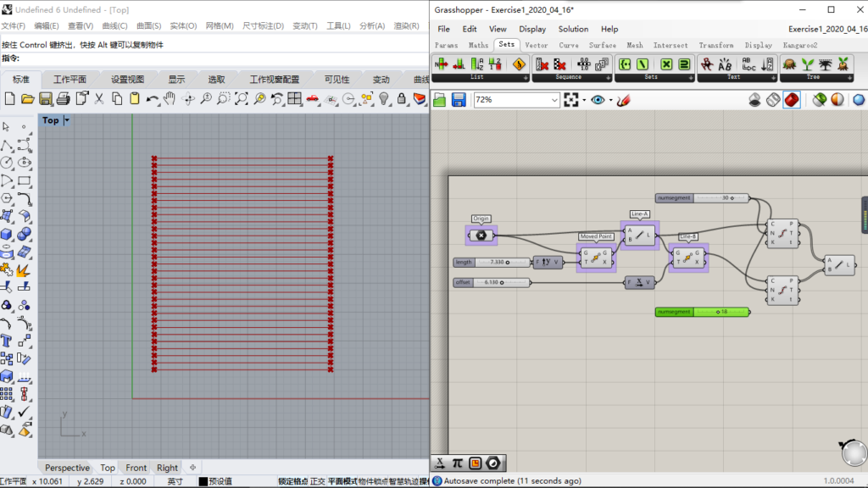
Task: Activate the Pan hand tool in Rhino
Action: [x=170, y=99]
